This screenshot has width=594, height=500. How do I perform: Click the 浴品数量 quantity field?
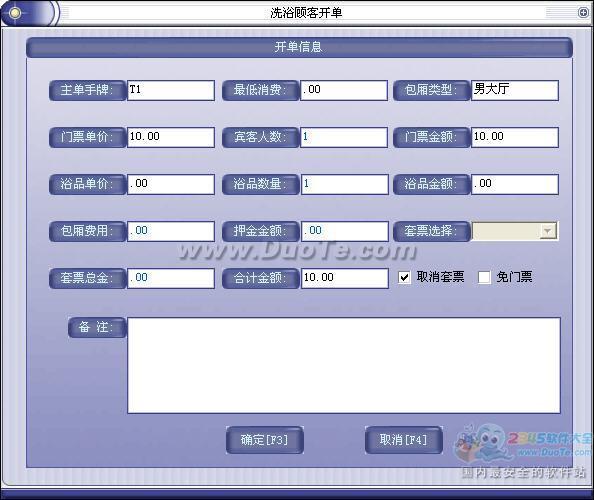[344, 184]
